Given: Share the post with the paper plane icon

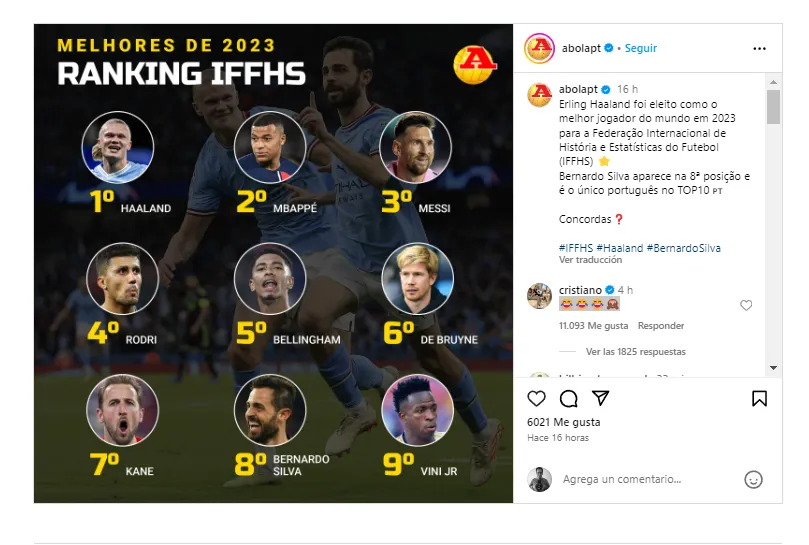Looking at the screenshot, I should (x=600, y=399).
